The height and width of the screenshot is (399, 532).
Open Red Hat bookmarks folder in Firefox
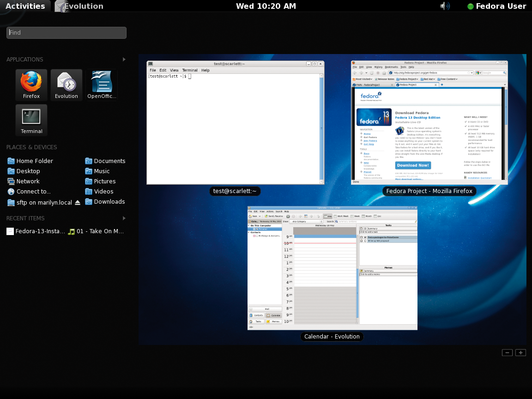428,79
